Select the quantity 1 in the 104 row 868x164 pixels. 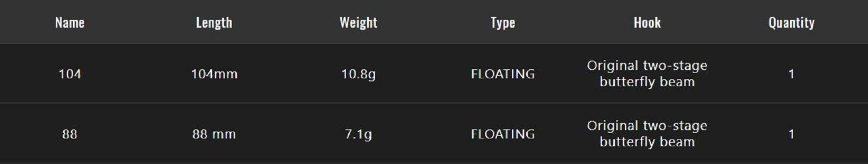(792, 74)
